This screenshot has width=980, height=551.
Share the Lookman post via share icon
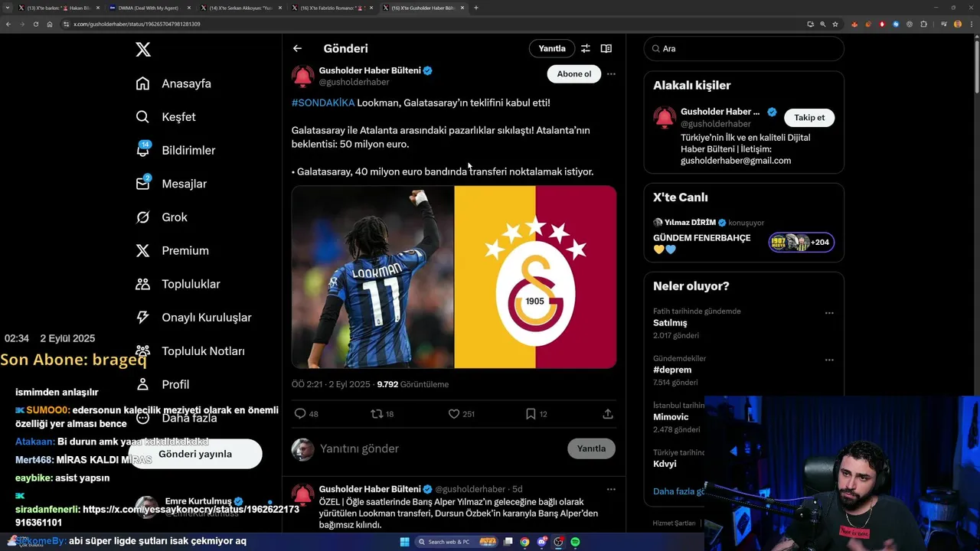click(x=608, y=414)
